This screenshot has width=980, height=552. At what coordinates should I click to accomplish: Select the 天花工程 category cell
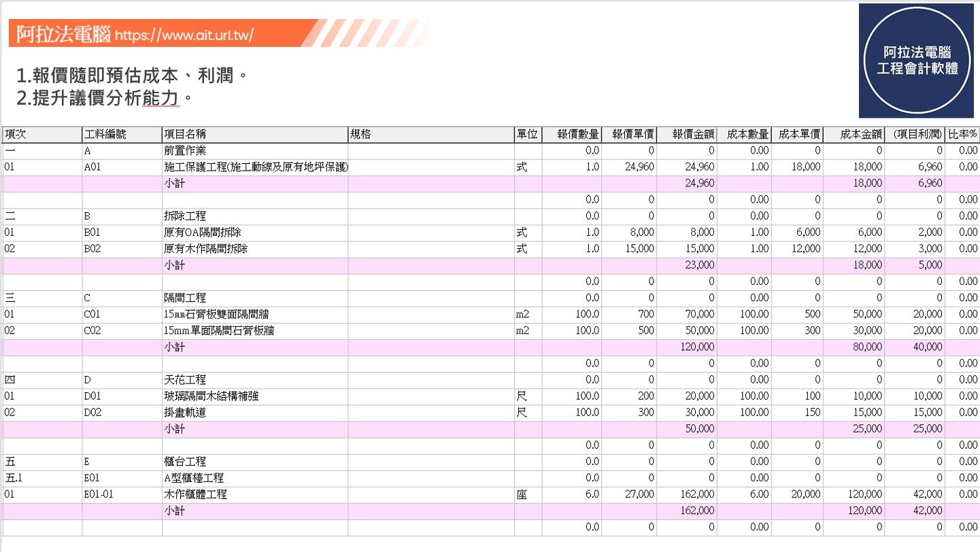[255, 379]
